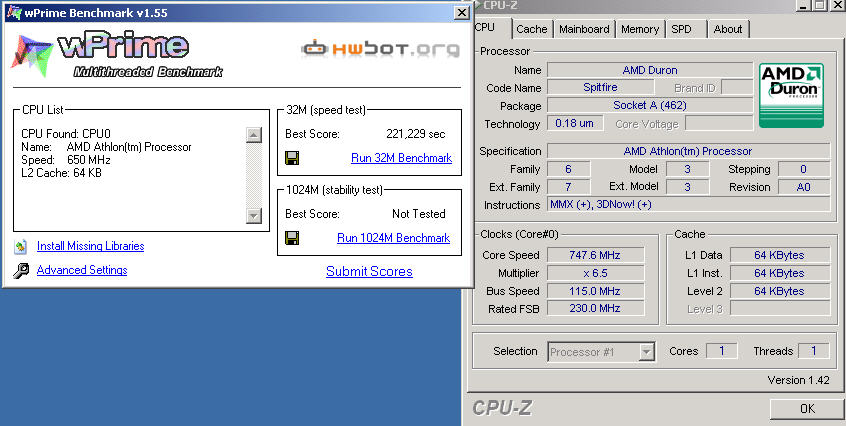Click the AMD Duron processor logo
Screen dimensions: 846x426
point(791,95)
